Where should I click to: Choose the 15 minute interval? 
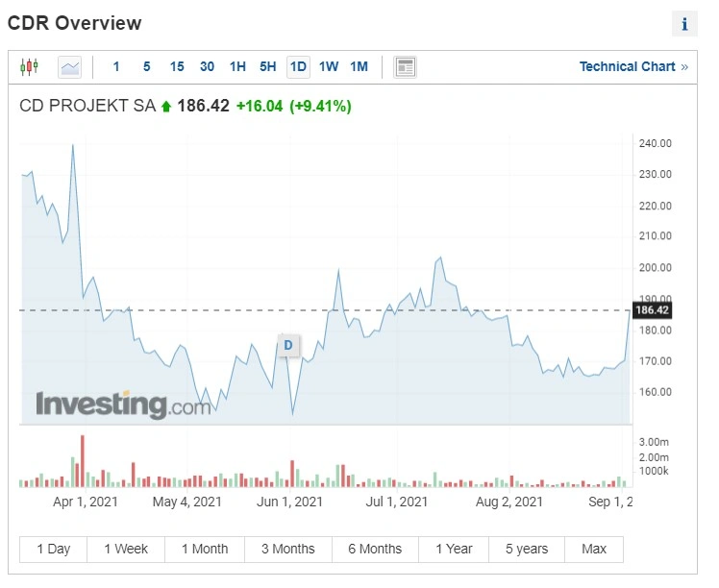(177, 67)
